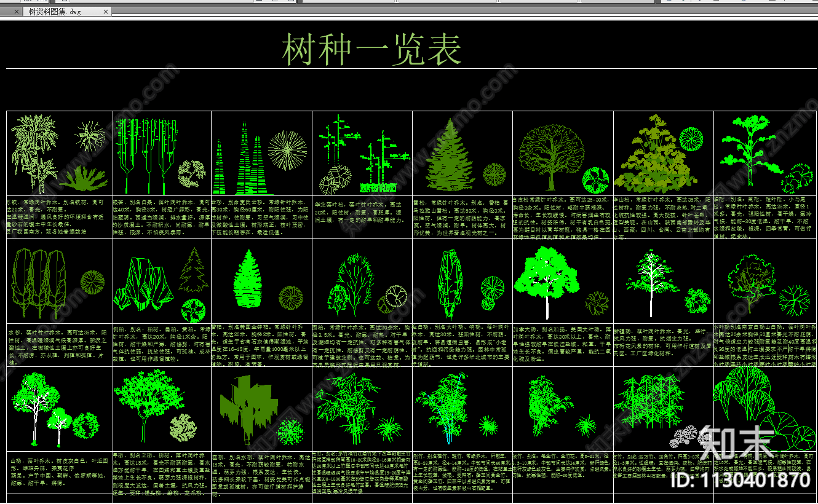Pick the 香柏 plan-view circle symbol
Screen dimensions: 818x504
(x=290, y=298)
